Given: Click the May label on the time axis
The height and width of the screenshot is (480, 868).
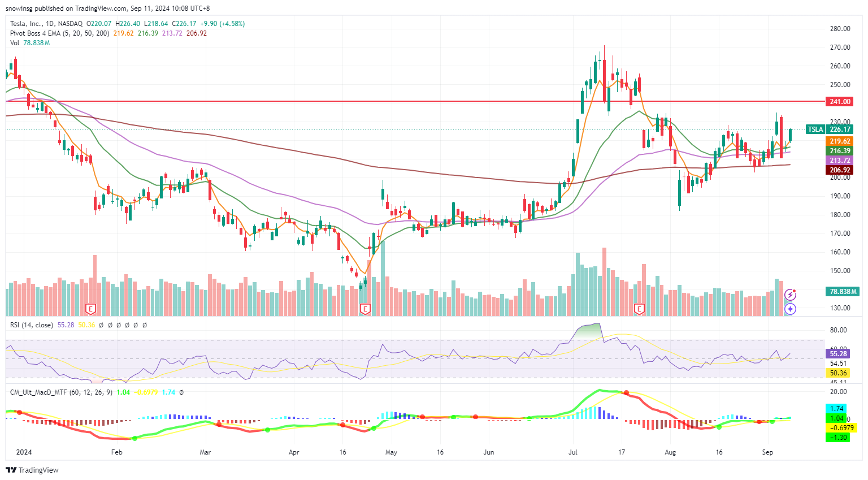Looking at the screenshot, I should [391, 452].
